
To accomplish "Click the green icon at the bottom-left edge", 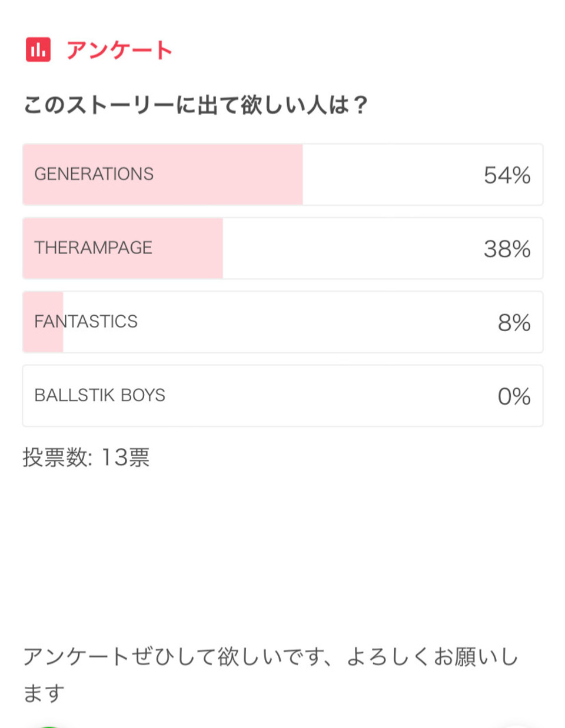I will (50, 726).
